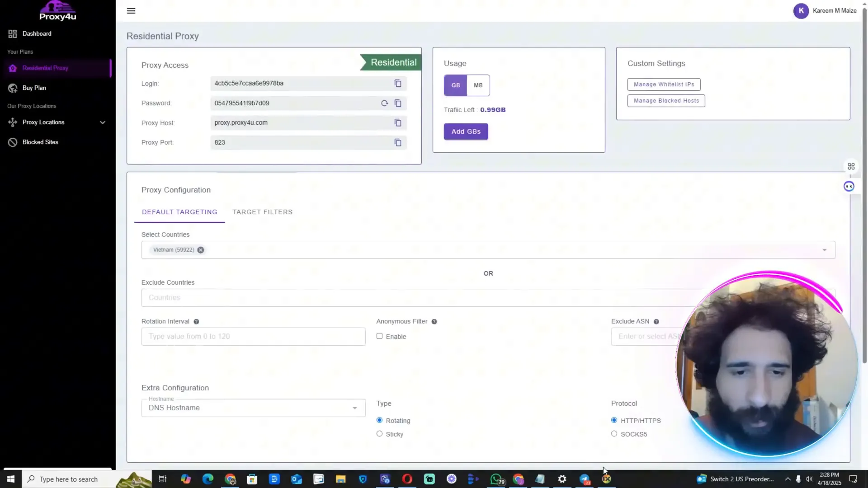
Task: Click the Traffic Left 0.99GB value
Action: (x=493, y=110)
